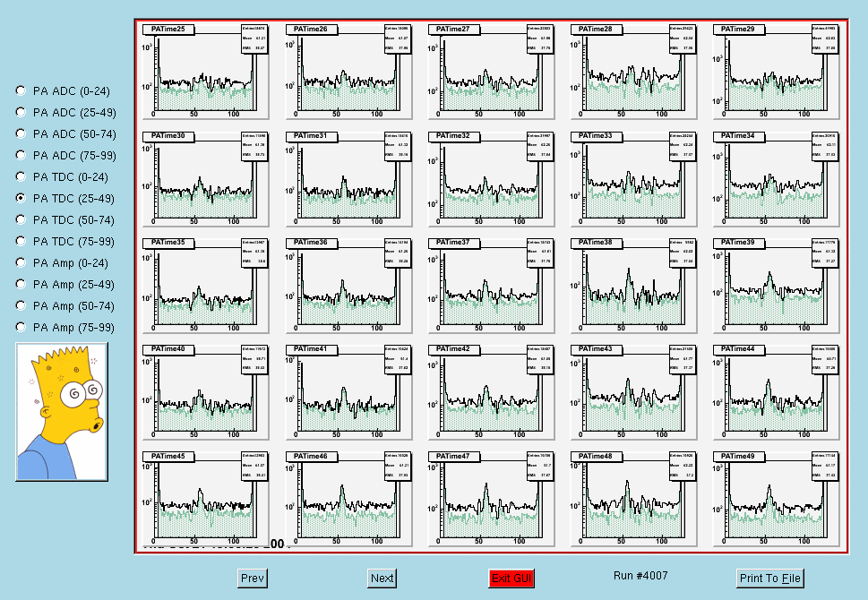Click on the PATime39 plot
868x600 pixels.
[776, 286]
